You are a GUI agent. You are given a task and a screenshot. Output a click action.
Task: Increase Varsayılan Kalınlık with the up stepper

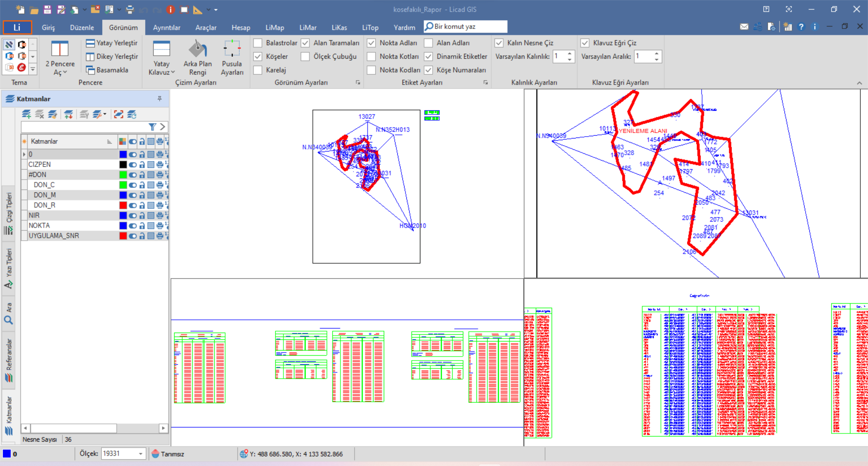pyautogui.click(x=570, y=54)
